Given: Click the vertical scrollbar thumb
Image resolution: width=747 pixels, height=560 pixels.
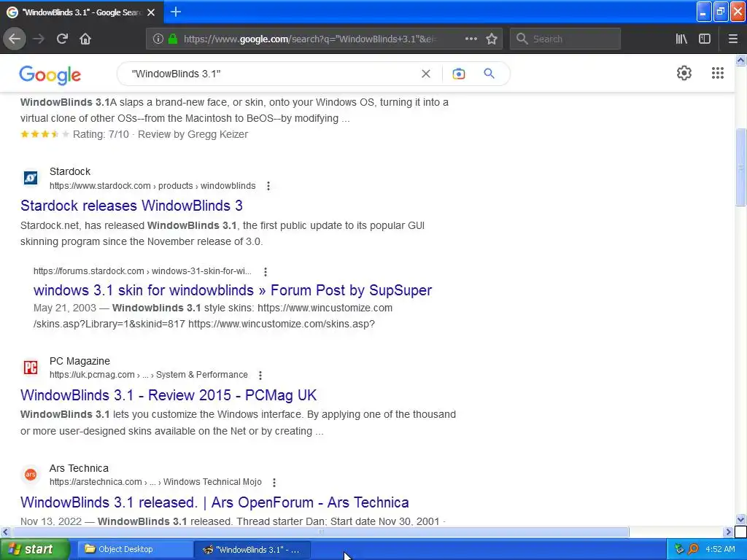Looking at the screenshot, I should (x=740, y=167).
